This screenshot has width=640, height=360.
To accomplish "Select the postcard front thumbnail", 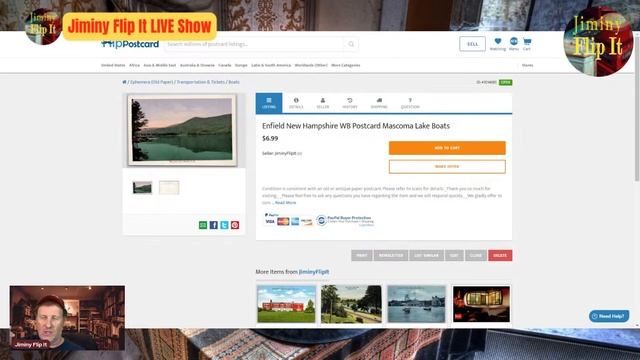I will [x=142, y=188].
